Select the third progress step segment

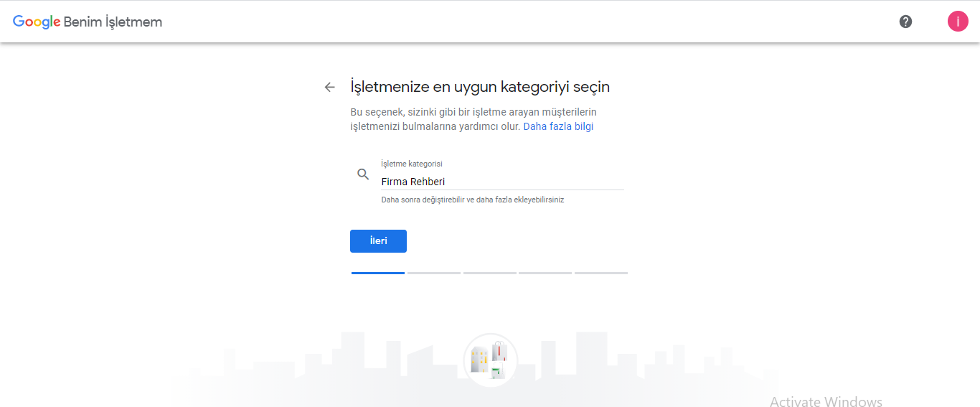[490, 273]
